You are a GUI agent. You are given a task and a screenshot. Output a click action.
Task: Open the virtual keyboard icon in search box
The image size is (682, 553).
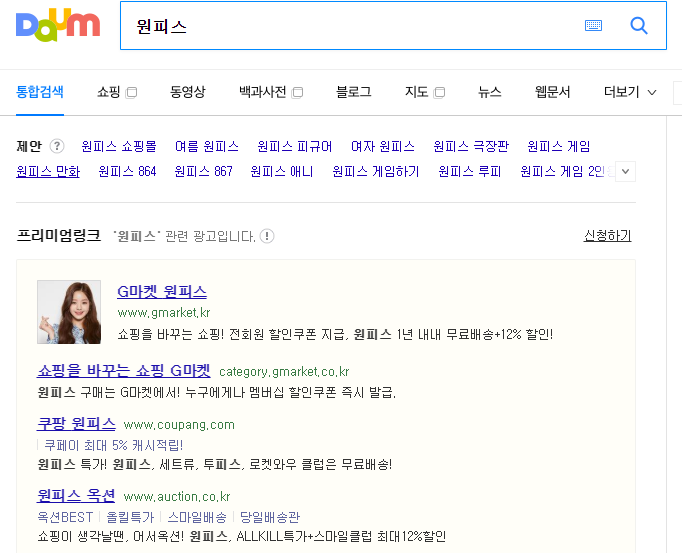pyautogui.click(x=593, y=26)
